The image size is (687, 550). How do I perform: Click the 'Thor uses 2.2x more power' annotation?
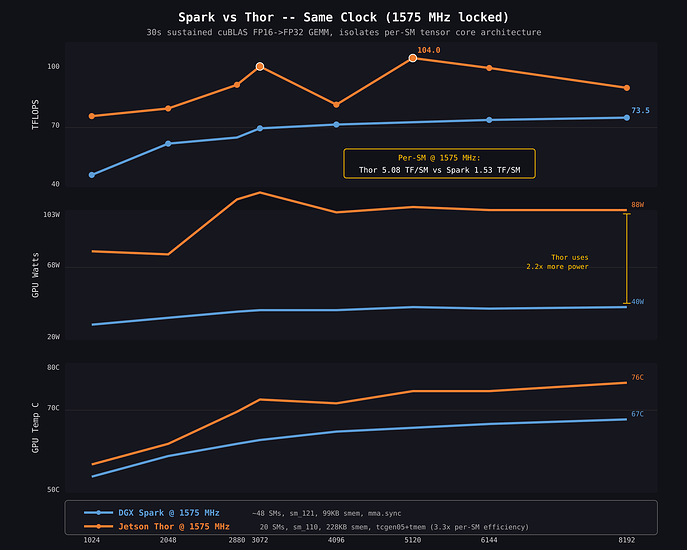pos(557,262)
